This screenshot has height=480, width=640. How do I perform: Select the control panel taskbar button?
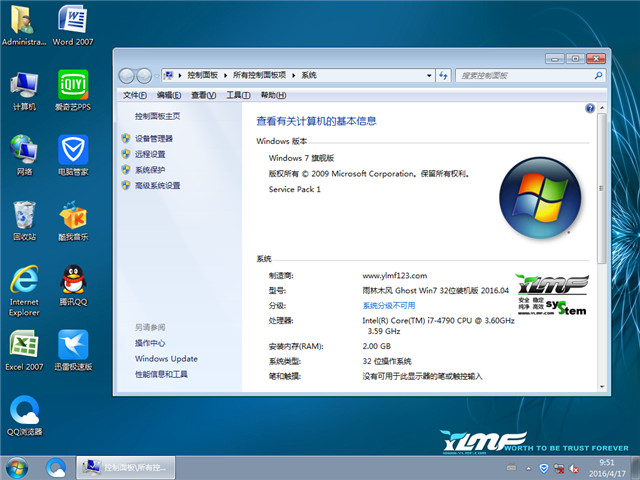[x=126, y=468]
